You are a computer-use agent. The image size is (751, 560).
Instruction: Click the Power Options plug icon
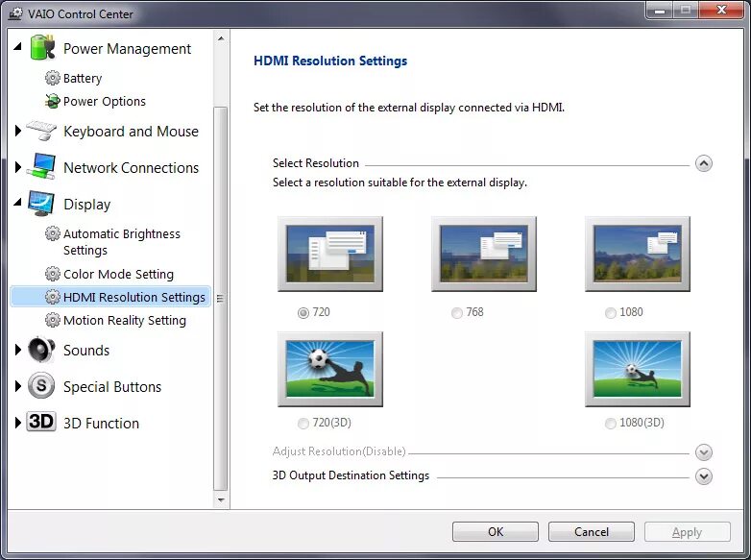[x=52, y=101]
